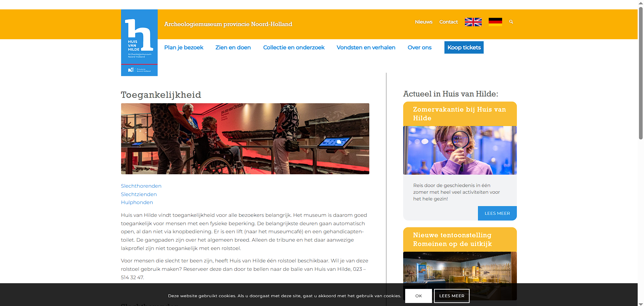Screen dimensions: 644x306
Task: Switch to German via German flag
Action: [x=495, y=22]
